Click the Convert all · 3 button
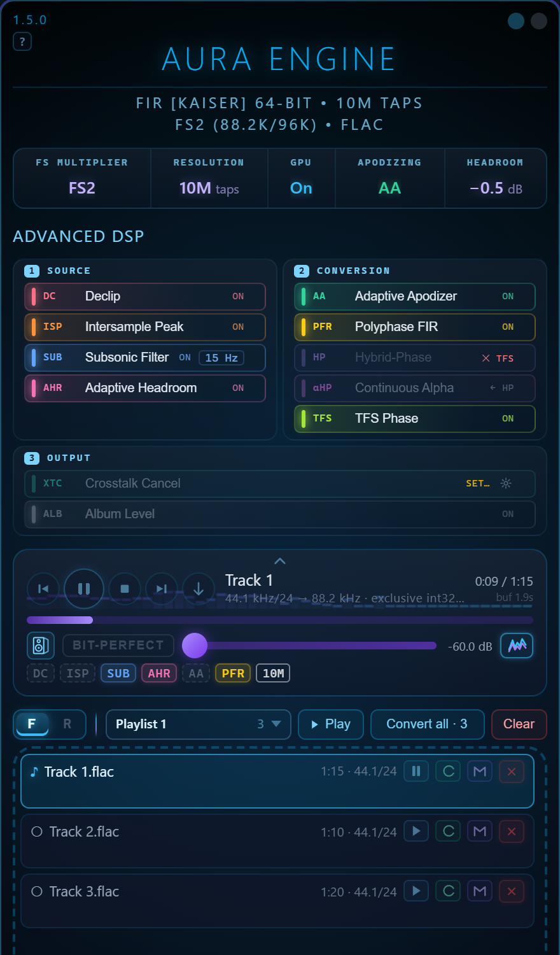Image resolution: width=560 pixels, height=955 pixels. 427,724
